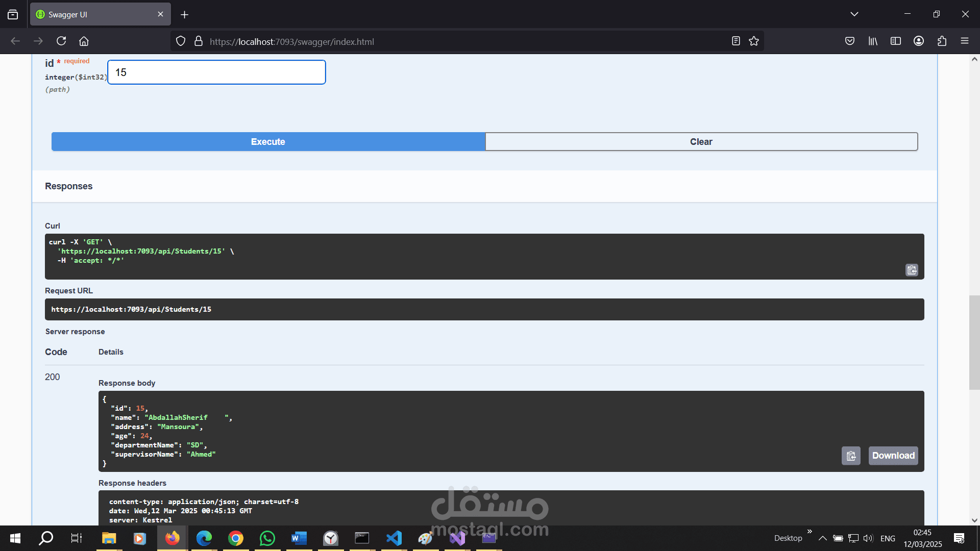980x551 pixels.
Task: Open Firefox account profile icon
Action: tap(919, 41)
